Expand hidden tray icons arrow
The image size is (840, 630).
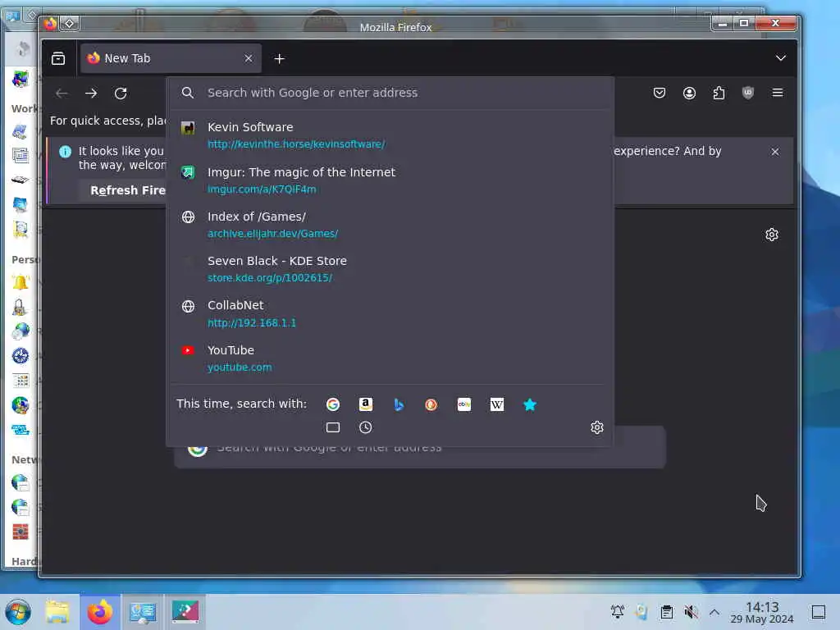tap(714, 611)
